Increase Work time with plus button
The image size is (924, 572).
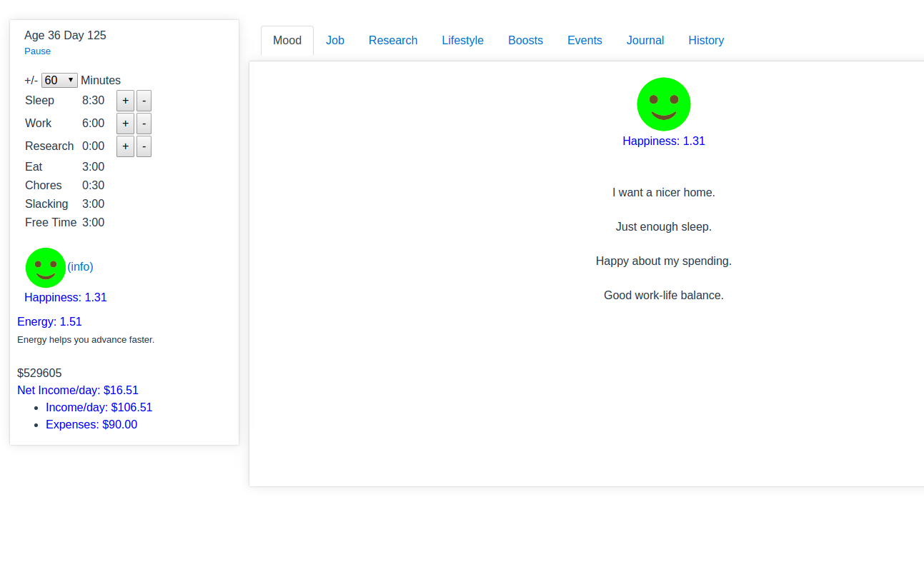125,124
